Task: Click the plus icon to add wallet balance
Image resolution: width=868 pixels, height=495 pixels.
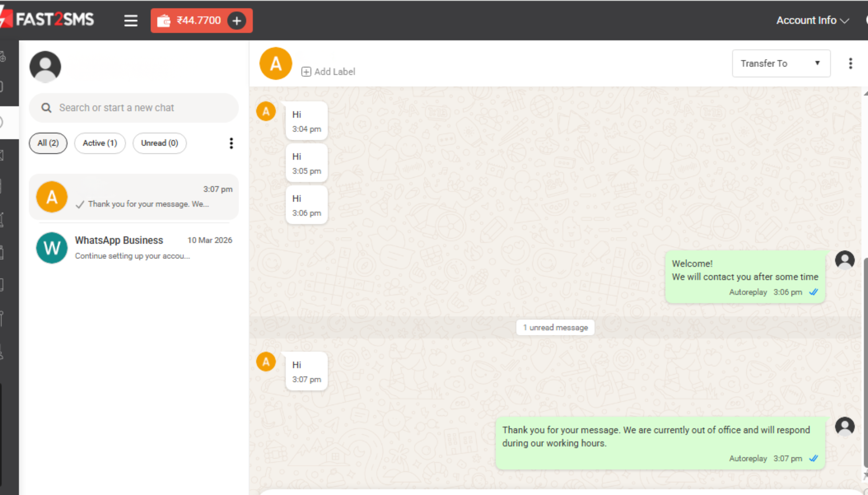Action: [237, 21]
